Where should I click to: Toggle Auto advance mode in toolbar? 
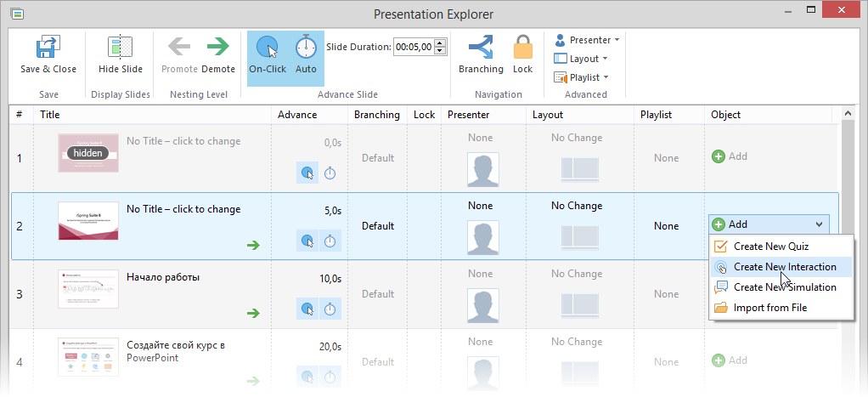click(x=306, y=48)
